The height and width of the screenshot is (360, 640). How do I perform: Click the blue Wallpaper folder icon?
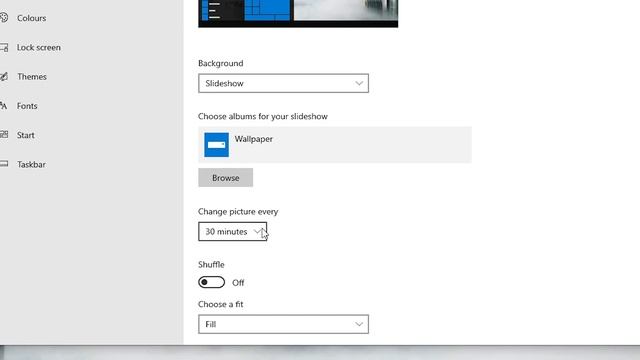216,144
